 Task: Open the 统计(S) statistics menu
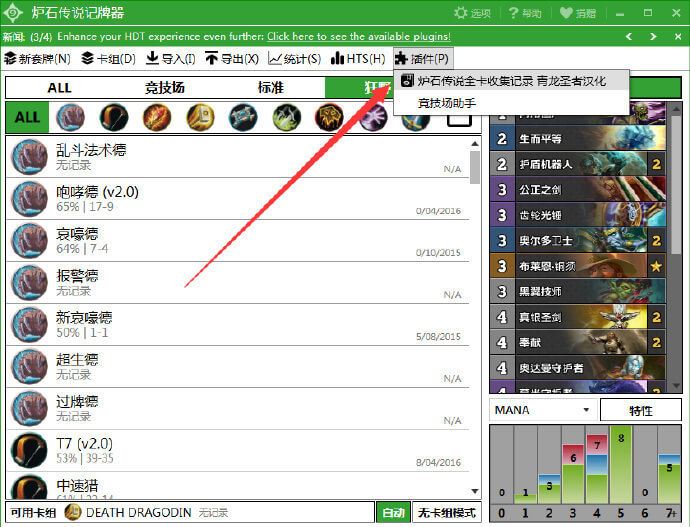294,59
